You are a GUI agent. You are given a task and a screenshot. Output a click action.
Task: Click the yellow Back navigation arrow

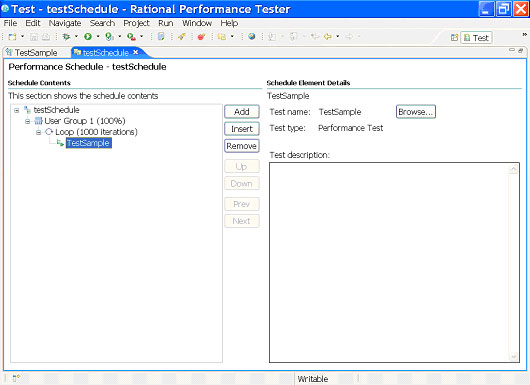pos(327,37)
